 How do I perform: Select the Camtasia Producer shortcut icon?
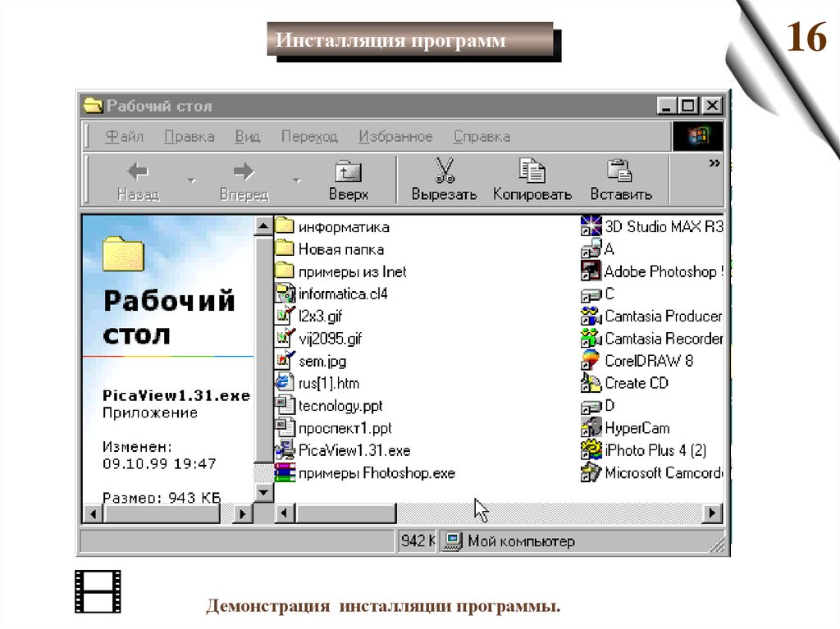pyautogui.click(x=591, y=316)
